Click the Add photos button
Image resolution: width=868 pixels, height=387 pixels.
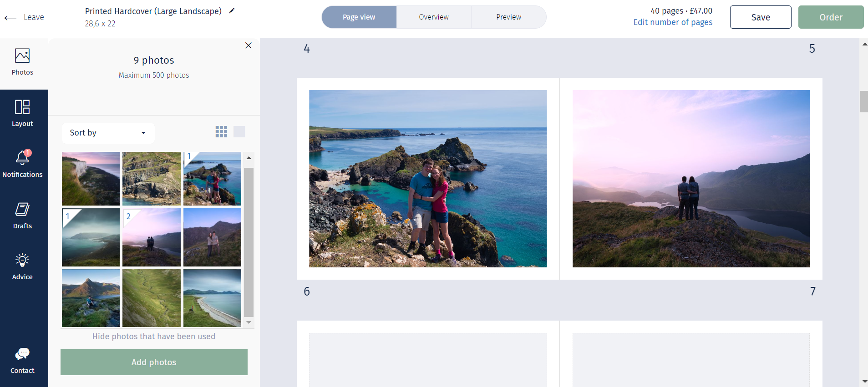(154, 362)
